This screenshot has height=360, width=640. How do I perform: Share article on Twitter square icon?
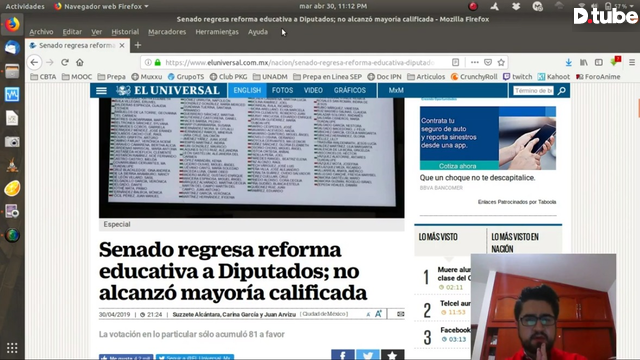click(368, 355)
